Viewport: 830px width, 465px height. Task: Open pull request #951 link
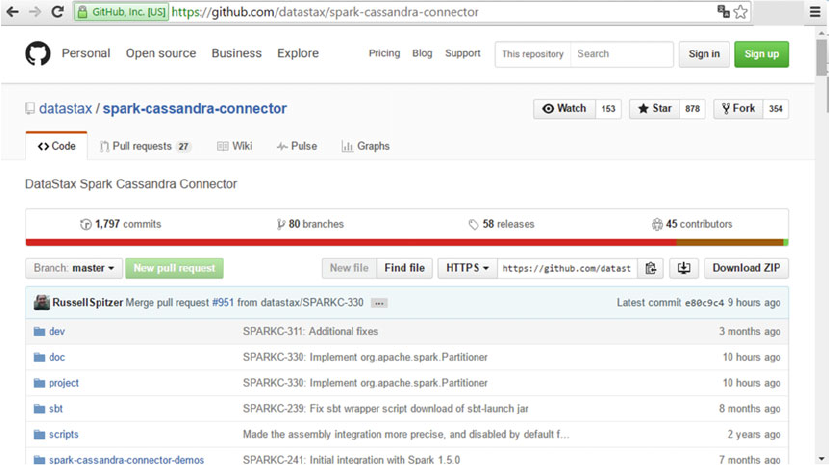222,302
